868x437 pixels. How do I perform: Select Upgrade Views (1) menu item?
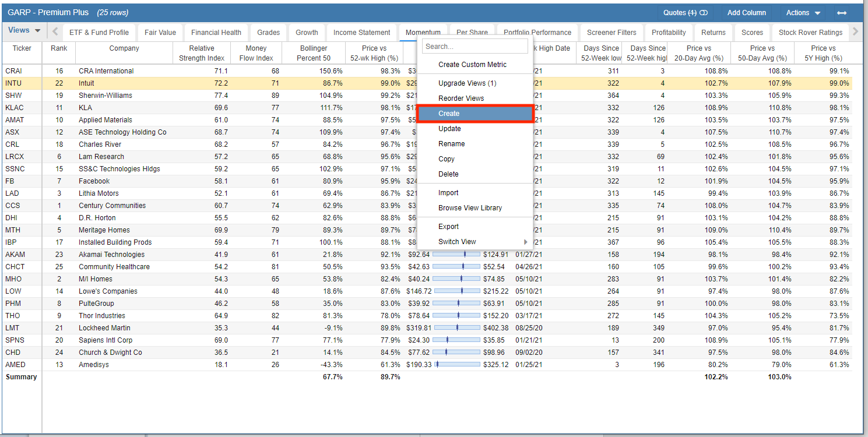(475, 83)
